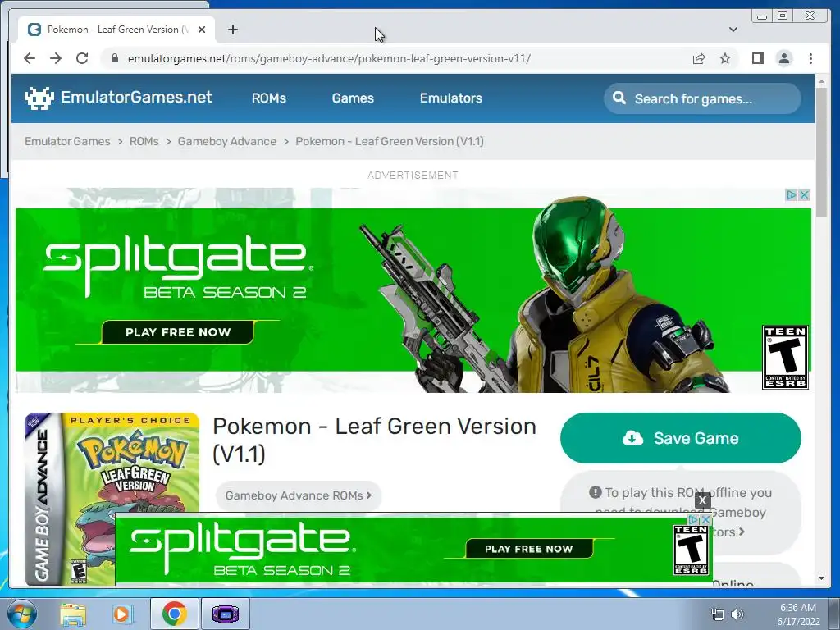Click the page scrollbar down arrow
The width and height of the screenshot is (840, 630).
pos(822,578)
